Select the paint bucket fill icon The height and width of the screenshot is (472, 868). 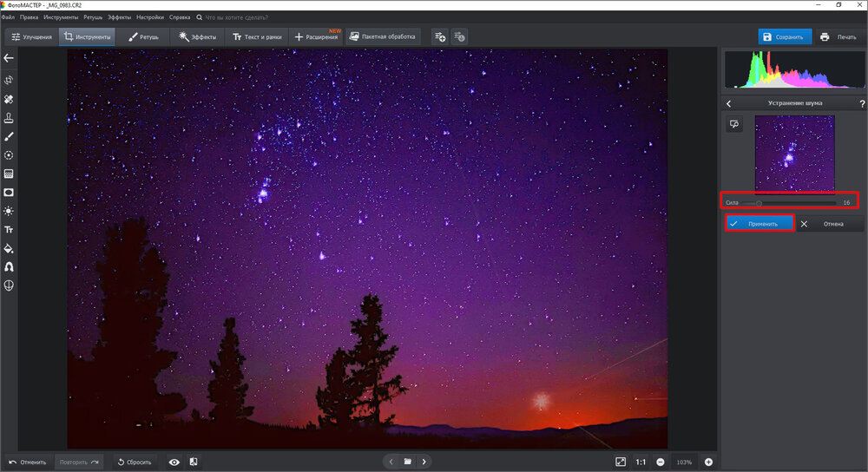9,248
